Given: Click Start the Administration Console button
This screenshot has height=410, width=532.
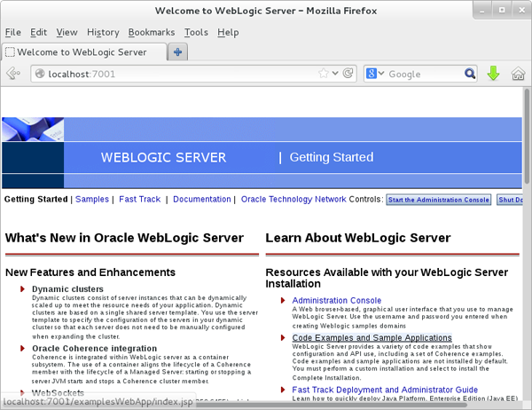Looking at the screenshot, I should click(438, 200).
